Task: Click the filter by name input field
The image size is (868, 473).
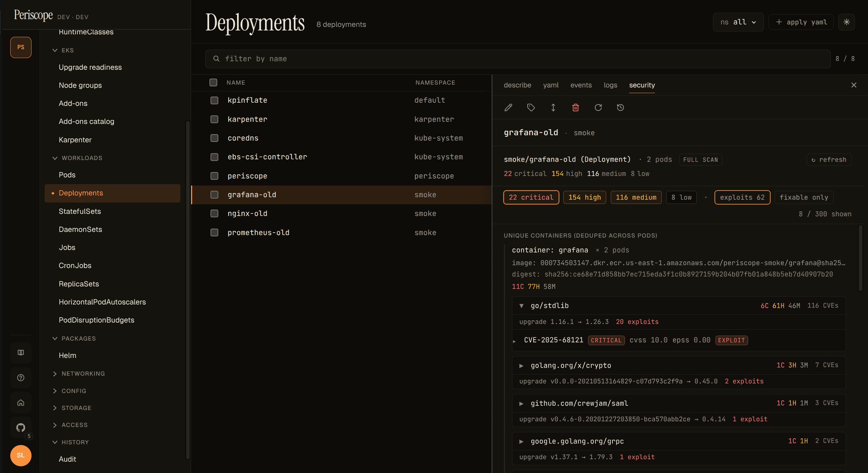Action: (x=518, y=59)
